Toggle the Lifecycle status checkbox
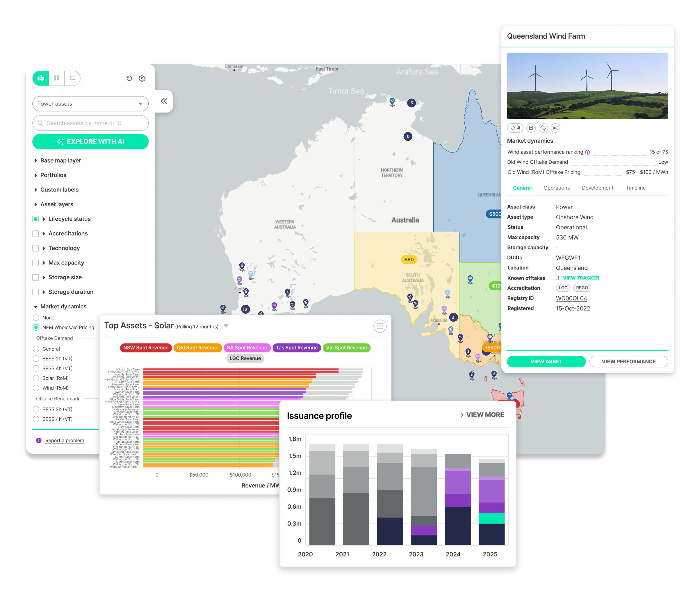Viewport: 700px width, 593px height. (x=35, y=219)
